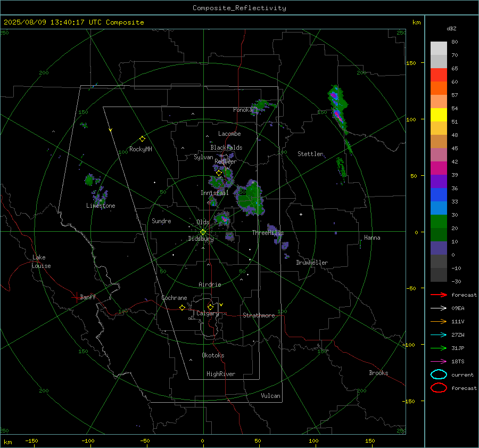The image size is (479, 448).
Task: Click the white 09EA arrow in legend
Action: pos(439,308)
